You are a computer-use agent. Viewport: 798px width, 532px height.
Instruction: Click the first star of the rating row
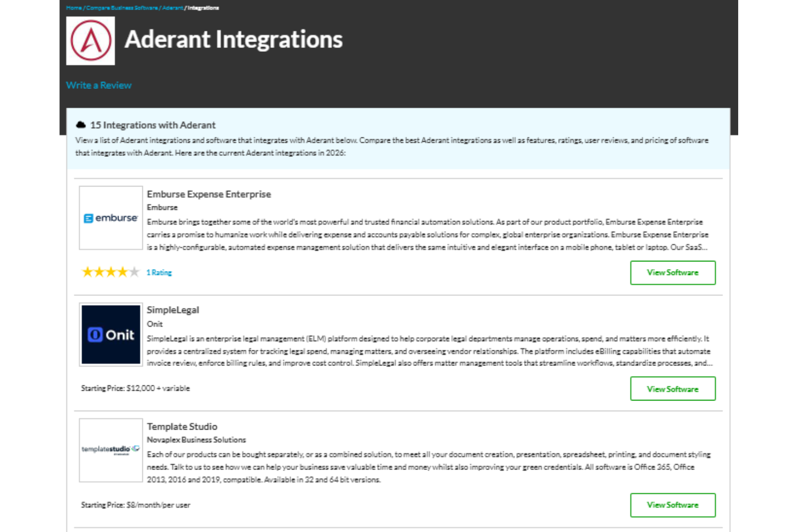pyautogui.click(x=88, y=272)
